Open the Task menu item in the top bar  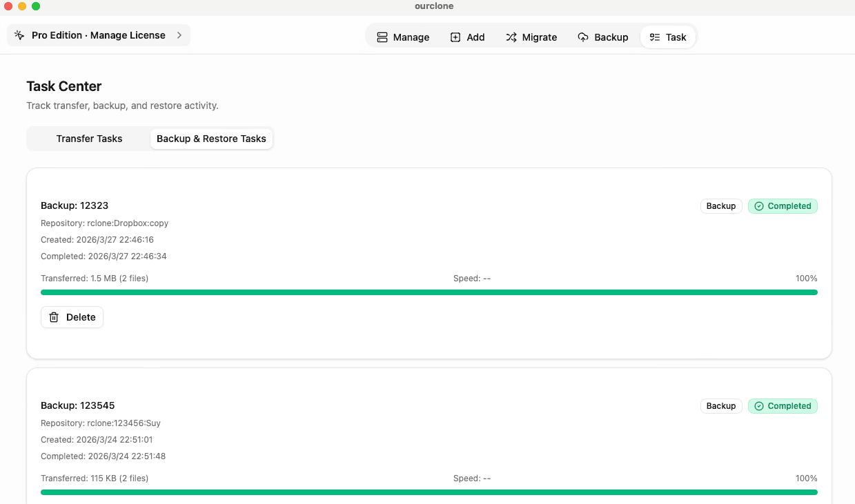point(668,37)
